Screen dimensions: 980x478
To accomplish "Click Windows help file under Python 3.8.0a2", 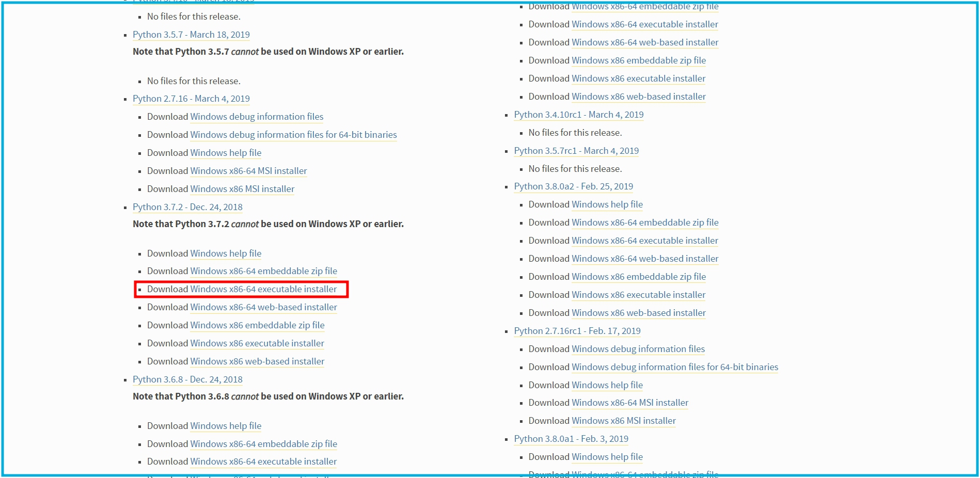I will [607, 204].
